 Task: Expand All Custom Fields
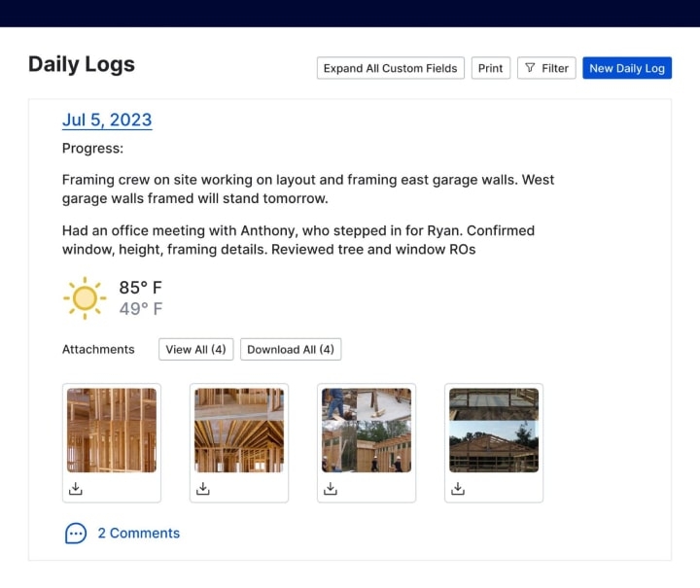click(x=390, y=68)
